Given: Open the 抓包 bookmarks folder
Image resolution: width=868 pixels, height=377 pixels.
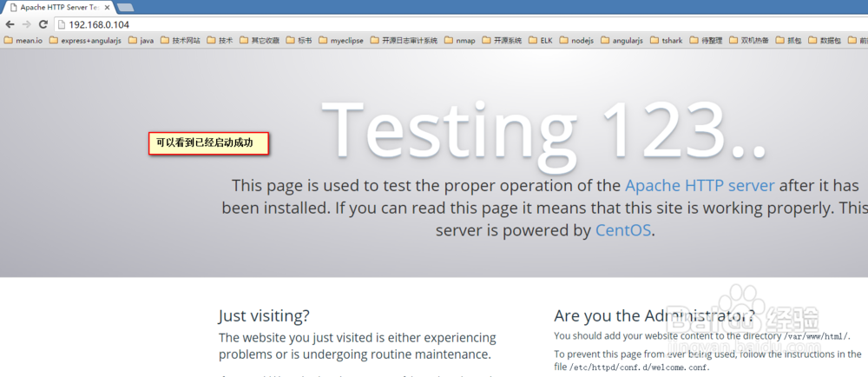Looking at the screenshot, I should (789, 41).
